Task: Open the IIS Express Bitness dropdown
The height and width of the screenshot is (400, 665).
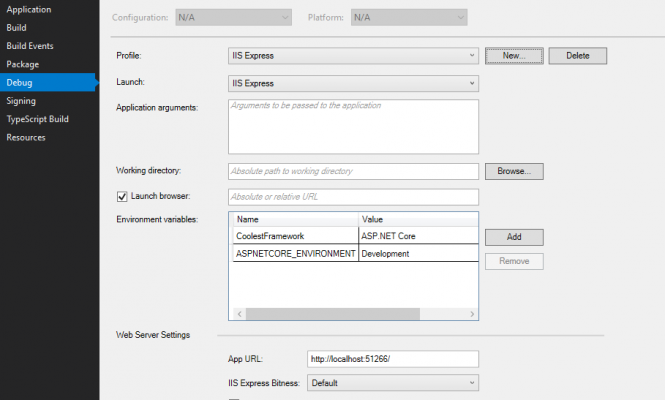Action: point(393,383)
